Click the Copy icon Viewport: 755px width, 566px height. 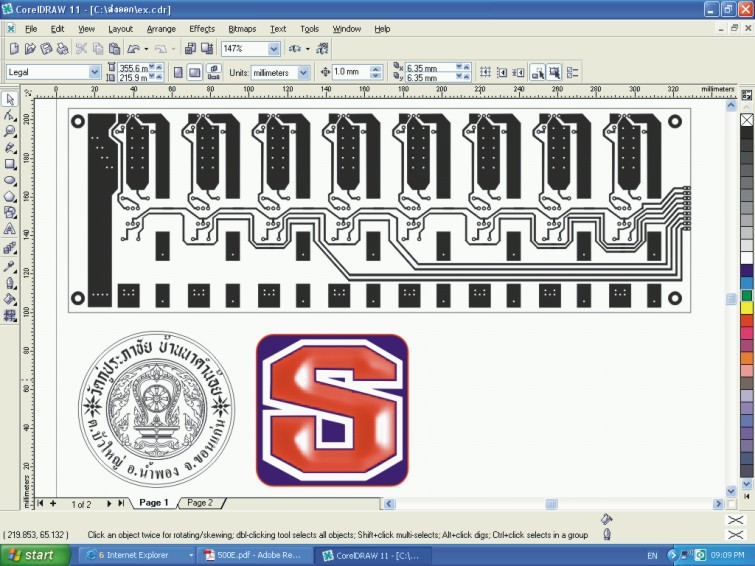click(98, 49)
